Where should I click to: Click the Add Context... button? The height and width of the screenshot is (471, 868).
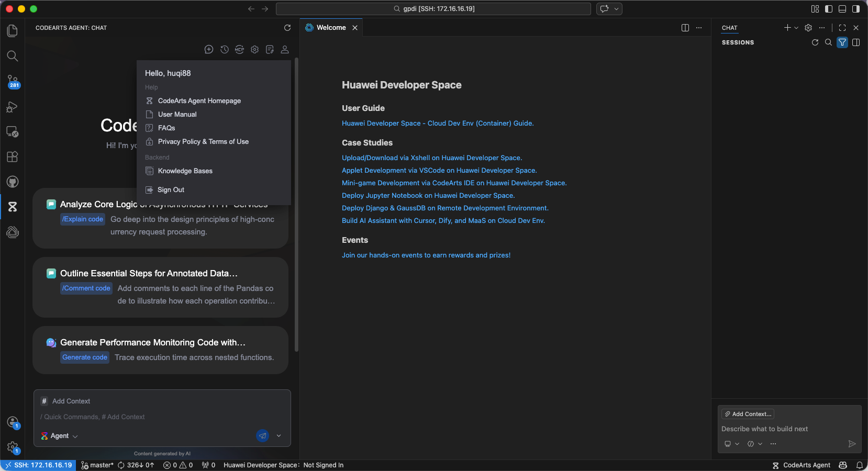pyautogui.click(x=748, y=414)
